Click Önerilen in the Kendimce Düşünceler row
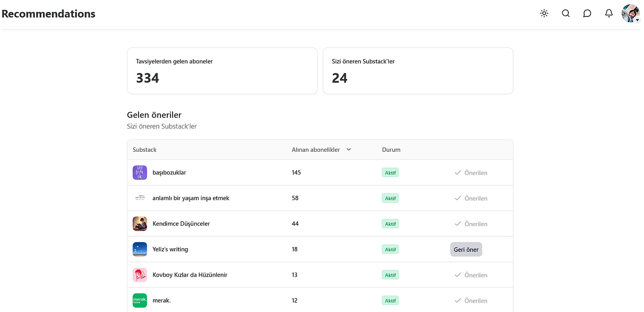644x312 pixels. tap(471, 224)
